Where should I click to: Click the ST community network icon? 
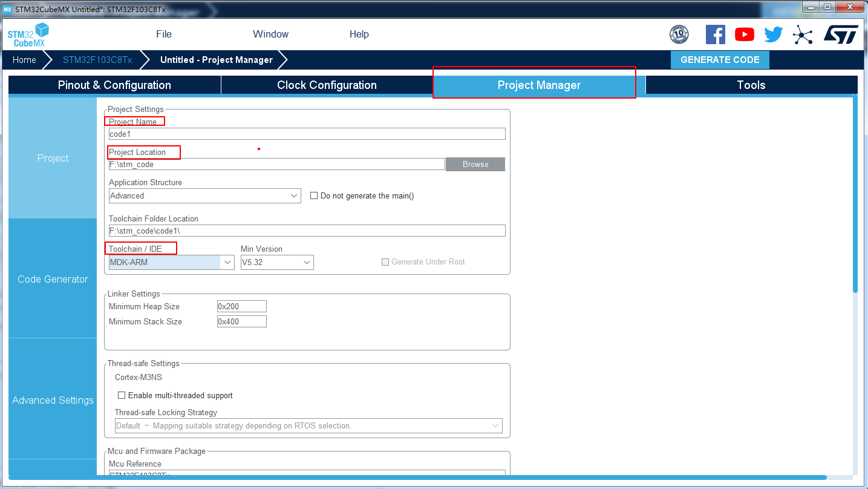[x=803, y=34]
